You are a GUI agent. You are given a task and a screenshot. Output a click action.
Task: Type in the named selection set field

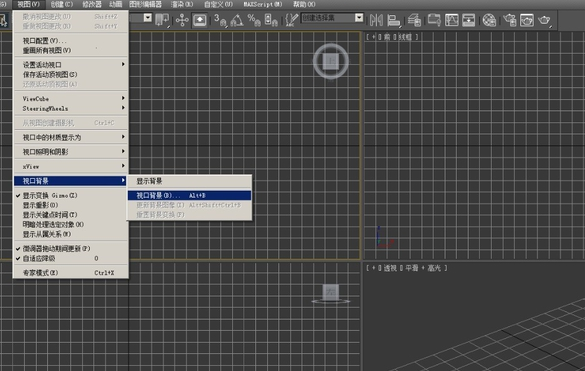pos(328,18)
